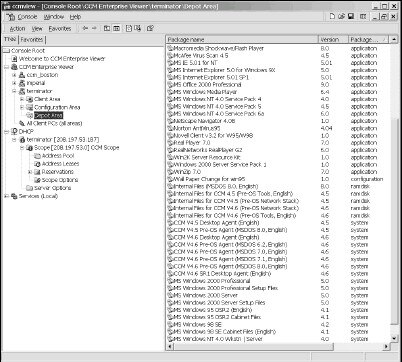Click the New console document icon

(332, 16)
